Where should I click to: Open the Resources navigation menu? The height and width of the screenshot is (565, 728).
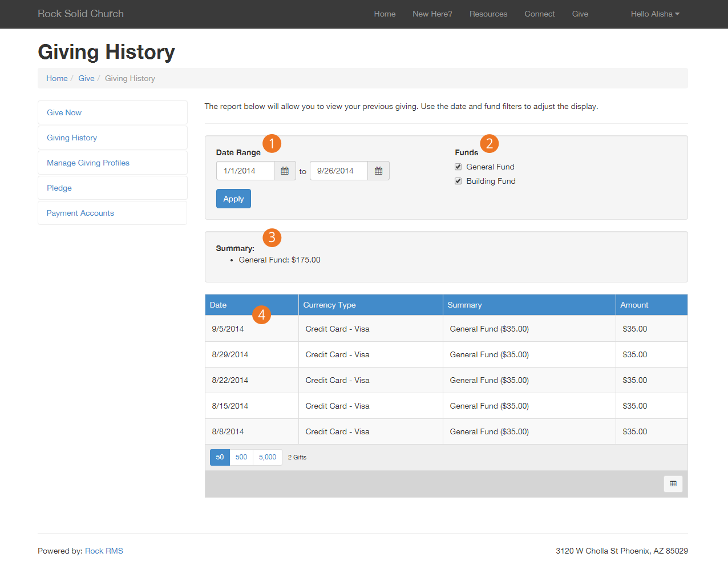pyautogui.click(x=488, y=14)
